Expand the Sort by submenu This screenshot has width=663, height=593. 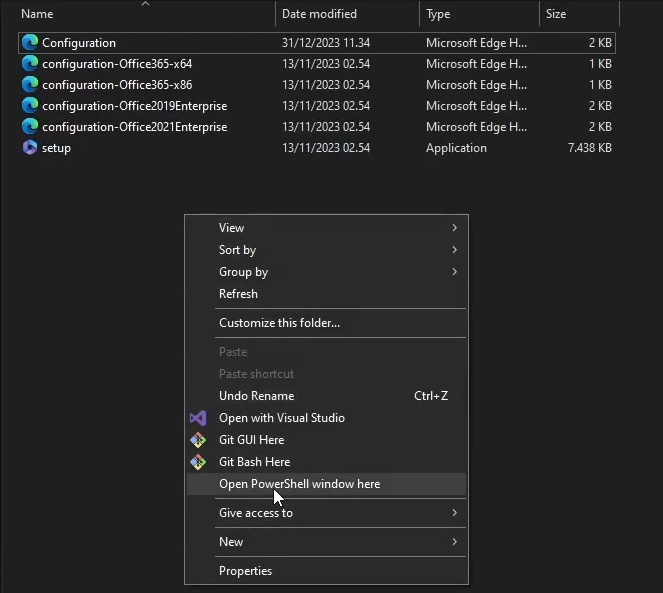coord(454,250)
